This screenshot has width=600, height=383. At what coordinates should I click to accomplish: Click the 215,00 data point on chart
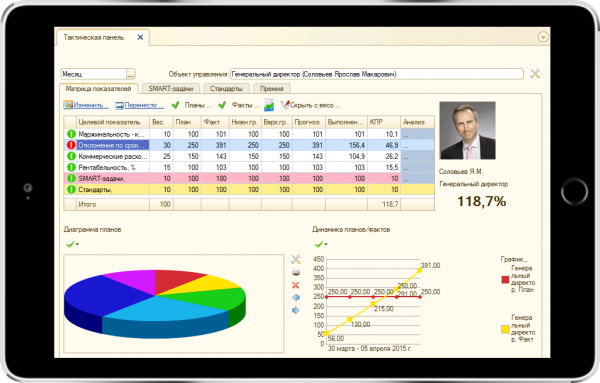tap(373, 304)
